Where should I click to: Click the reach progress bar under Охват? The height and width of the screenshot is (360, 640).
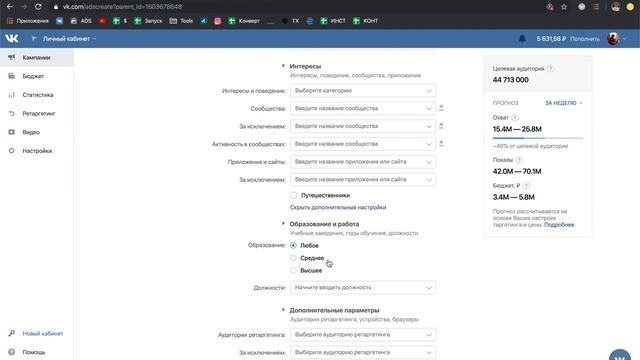point(538,138)
